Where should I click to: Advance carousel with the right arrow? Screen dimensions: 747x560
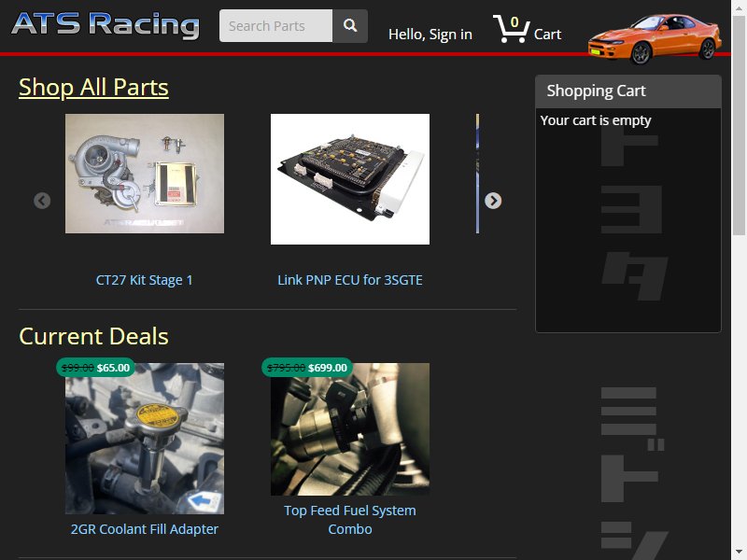point(493,201)
